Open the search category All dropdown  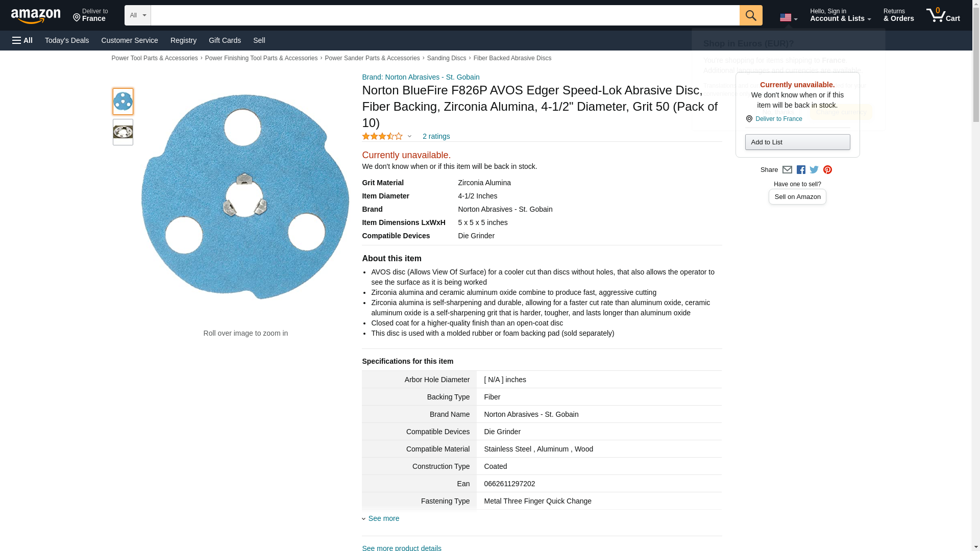point(137,15)
